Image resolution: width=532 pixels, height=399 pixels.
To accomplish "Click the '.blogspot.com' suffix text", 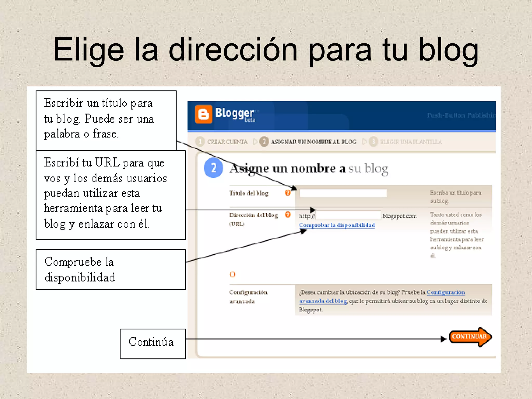I will point(400,216).
